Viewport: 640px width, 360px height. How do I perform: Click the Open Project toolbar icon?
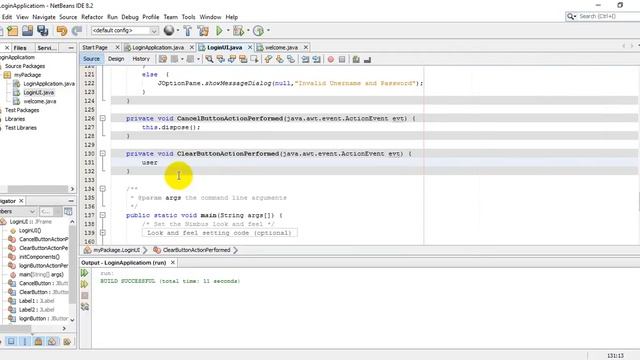tap(27, 31)
